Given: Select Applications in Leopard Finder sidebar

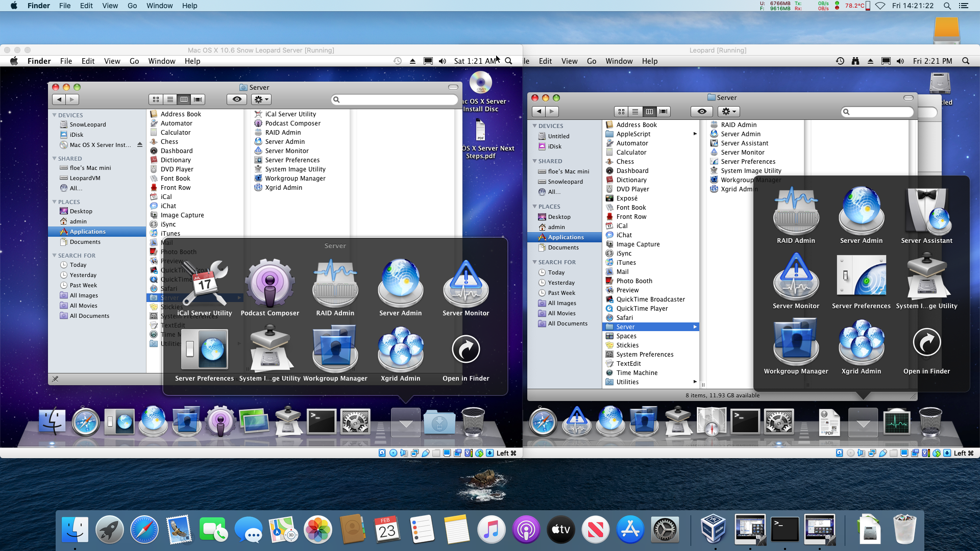Looking at the screenshot, I should tap(565, 237).
